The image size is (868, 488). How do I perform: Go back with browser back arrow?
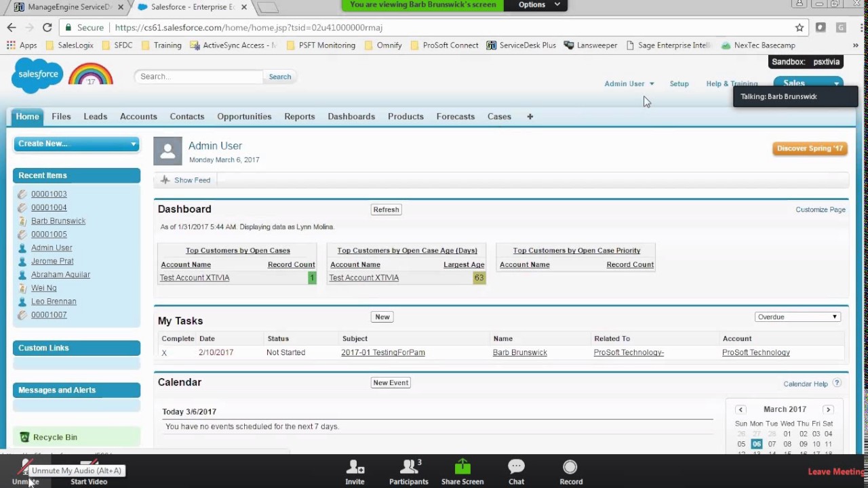[12, 28]
